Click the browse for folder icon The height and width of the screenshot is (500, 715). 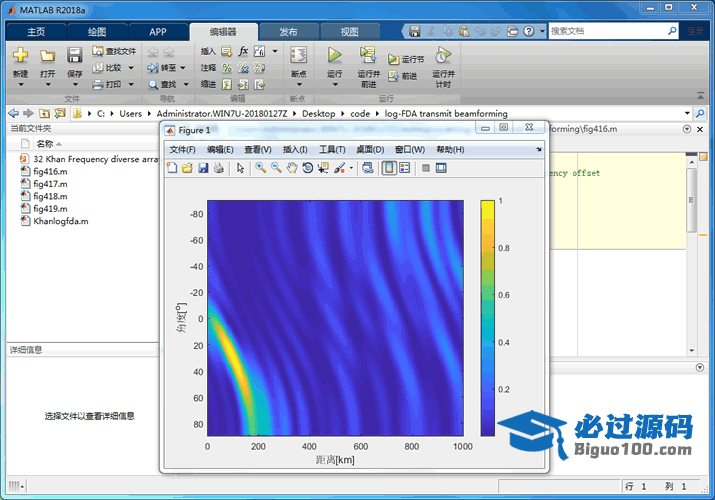click(60, 113)
